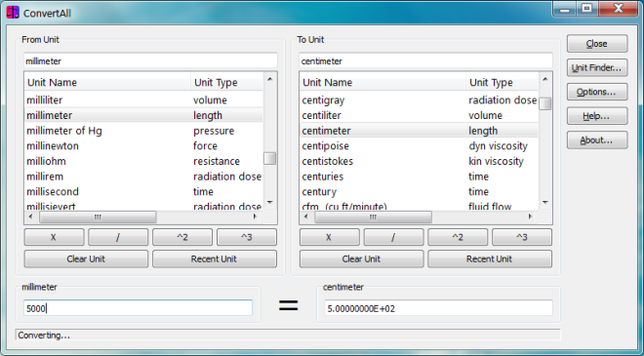
Task: Click the X multiply button under To Unit
Action: 330,237
